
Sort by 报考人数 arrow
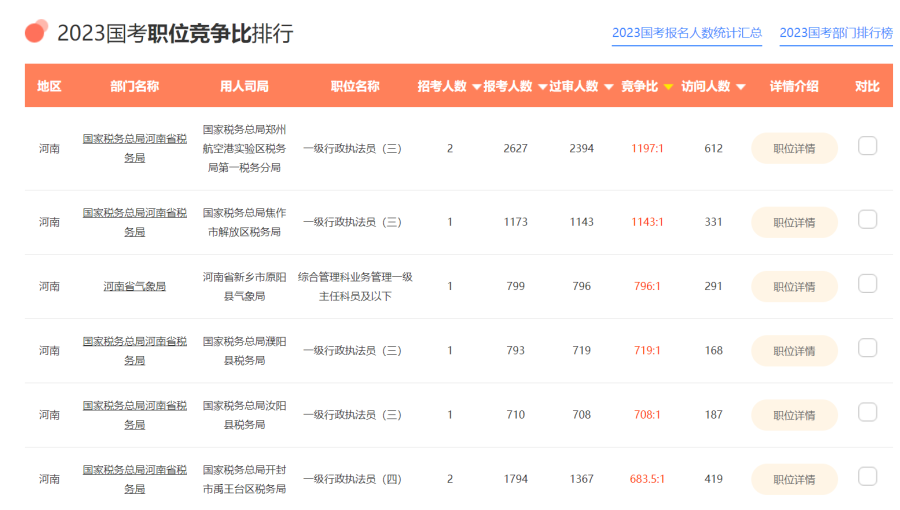coord(542,87)
